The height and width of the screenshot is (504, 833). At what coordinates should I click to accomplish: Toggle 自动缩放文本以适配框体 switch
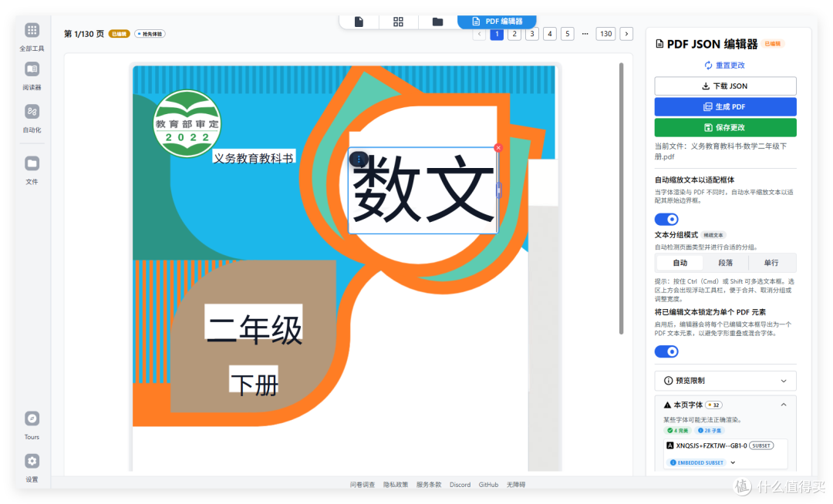click(x=666, y=219)
